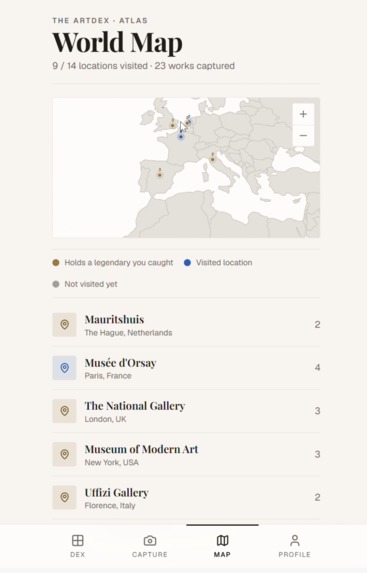Click 'Florence, Italy' subtitle
Image resolution: width=367 pixels, height=573 pixels.
coord(110,506)
